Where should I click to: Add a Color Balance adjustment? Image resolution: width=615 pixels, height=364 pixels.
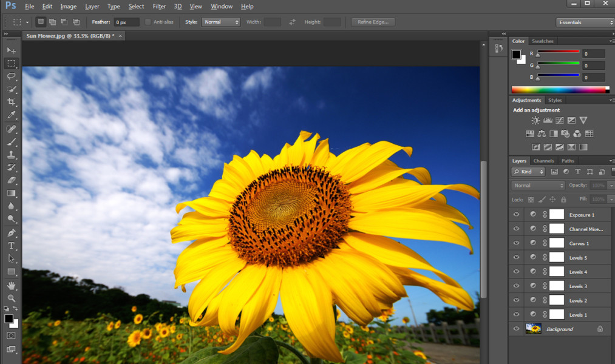click(x=542, y=134)
